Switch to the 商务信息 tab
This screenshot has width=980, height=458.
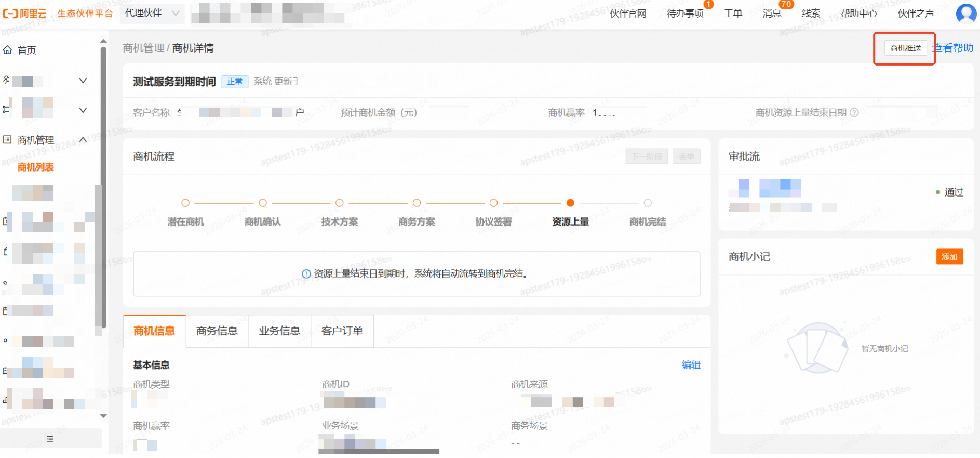coord(217,331)
